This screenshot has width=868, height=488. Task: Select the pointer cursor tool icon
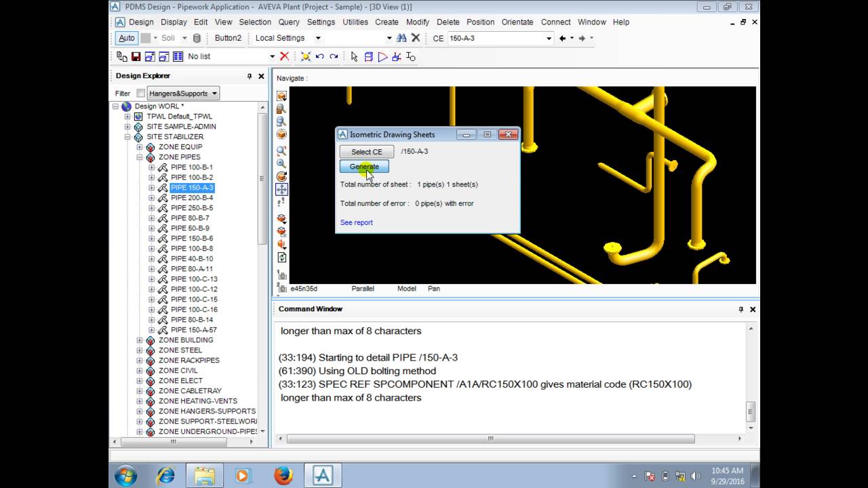coord(355,57)
